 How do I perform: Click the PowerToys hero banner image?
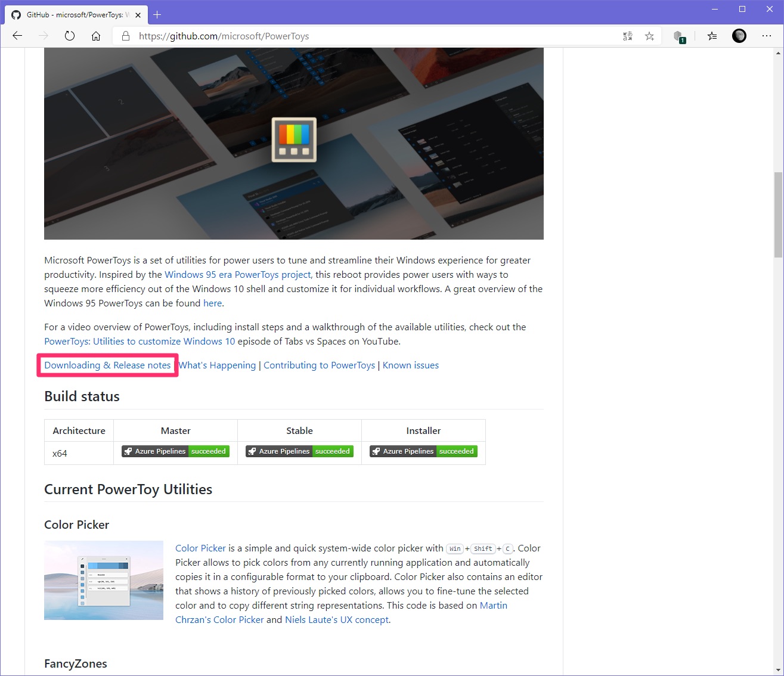294,144
